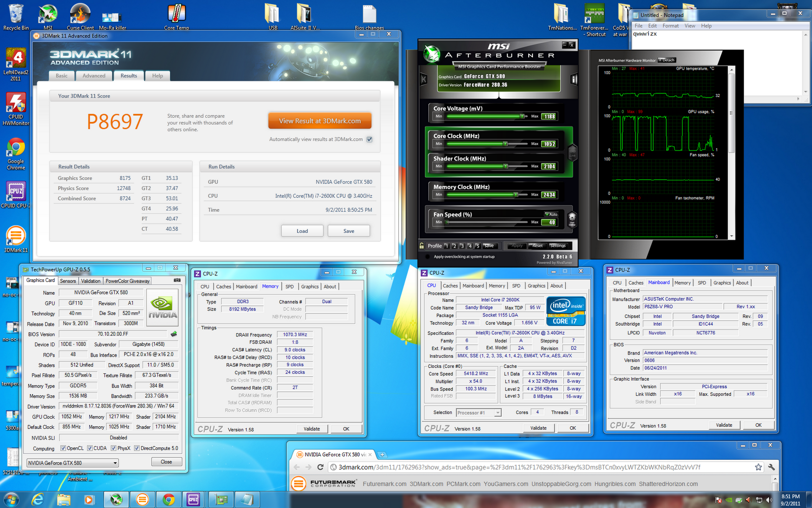Viewport: 812px width, 508px height.
Task: Open TmNations desktop folder icon
Action: 562,16
